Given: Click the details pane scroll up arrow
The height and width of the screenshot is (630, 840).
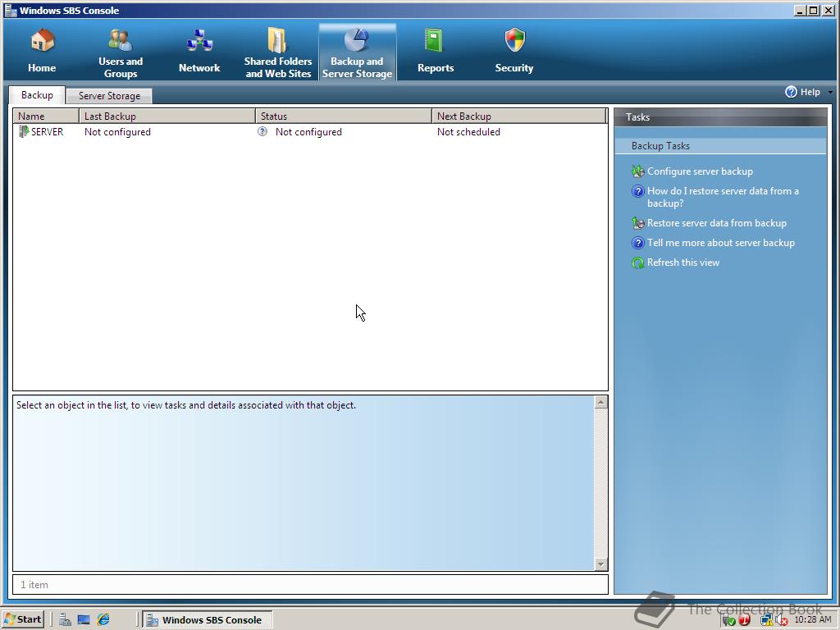Looking at the screenshot, I should tap(601, 402).
